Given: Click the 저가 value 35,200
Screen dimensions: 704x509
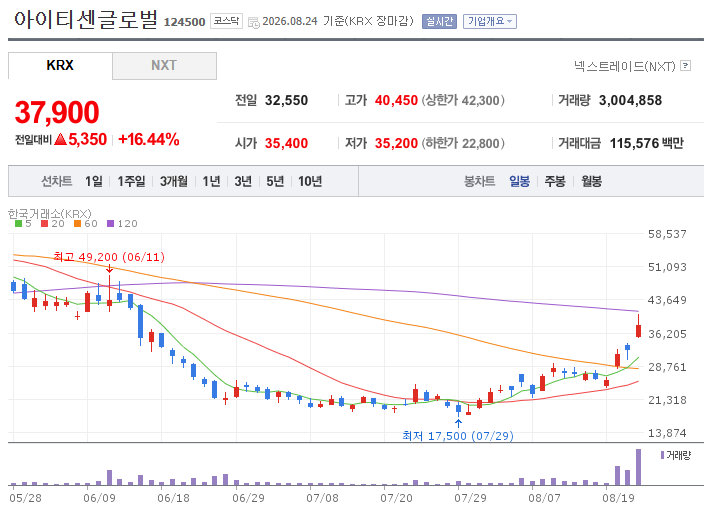Looking at the screenshot, I should coord(396,143).
